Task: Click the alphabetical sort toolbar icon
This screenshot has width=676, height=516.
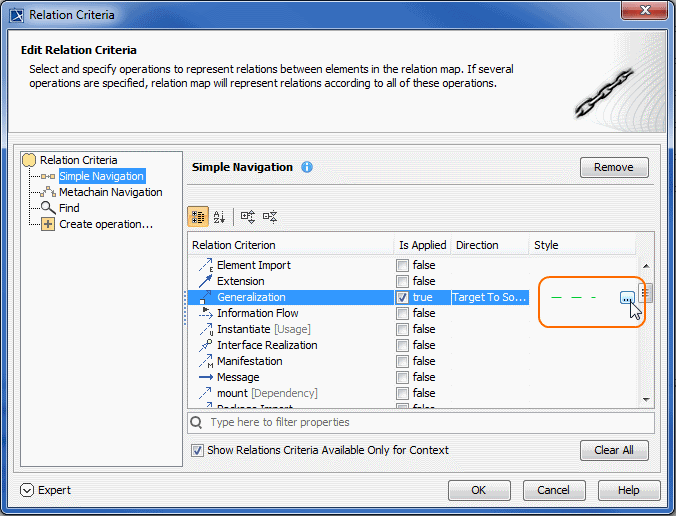Action: (x=219, y=216)
